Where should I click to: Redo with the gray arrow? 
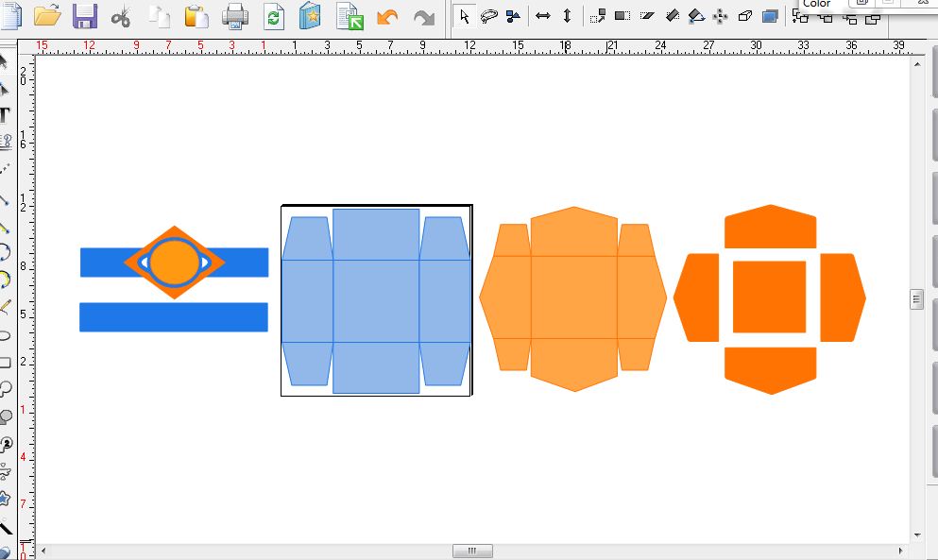point(424,16)
